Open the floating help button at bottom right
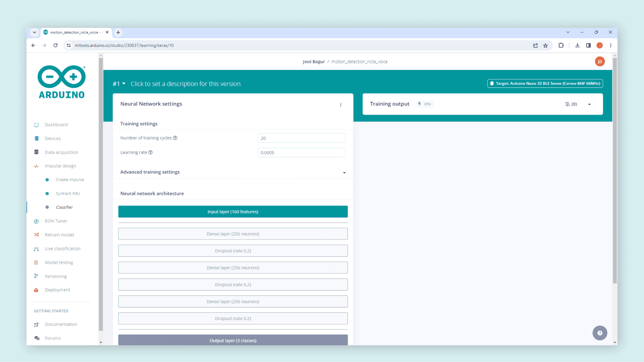Viewport: 644px width, 362px height. (600, 333)
